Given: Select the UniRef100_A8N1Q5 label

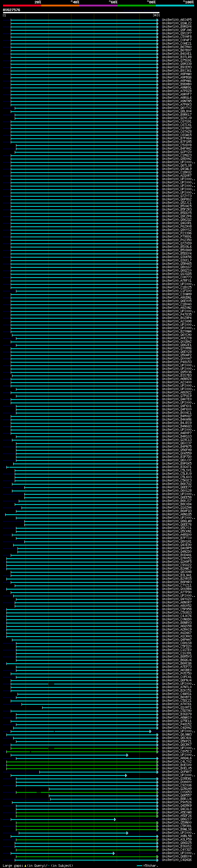Looking at the screenshot, I should pyautogui.click(x=177, y=515).
